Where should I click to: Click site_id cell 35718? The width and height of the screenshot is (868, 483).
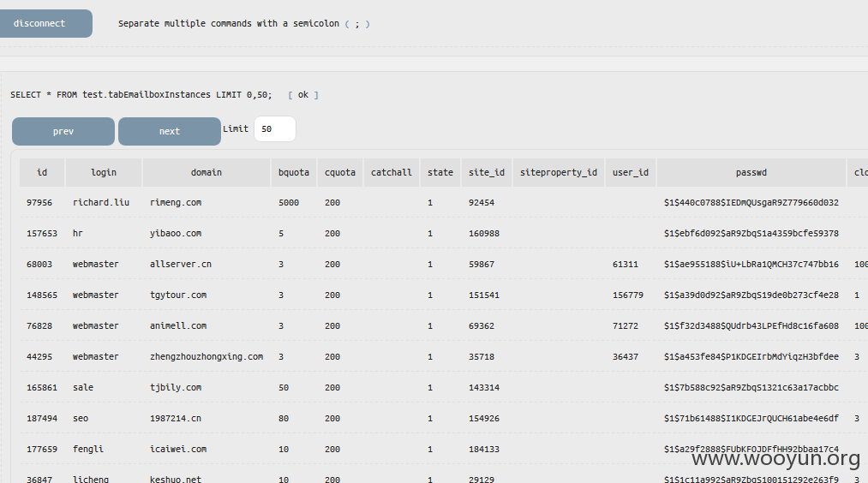click(x=481, y=357)
